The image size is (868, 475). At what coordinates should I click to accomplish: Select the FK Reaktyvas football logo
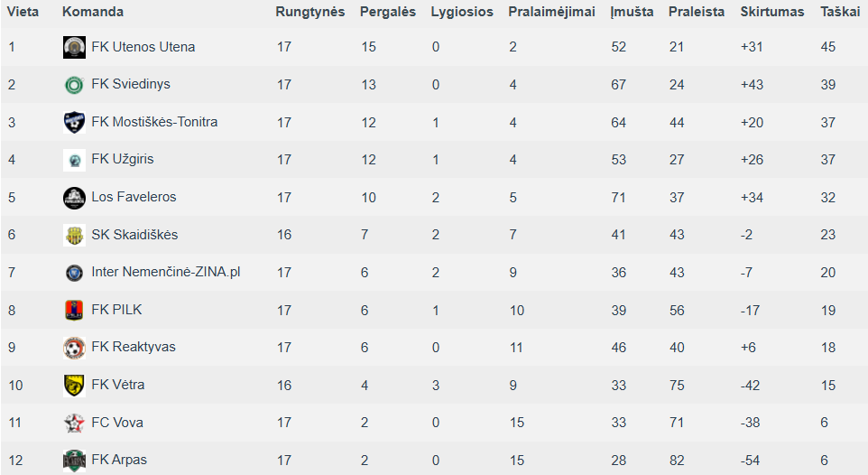(74, 348)
